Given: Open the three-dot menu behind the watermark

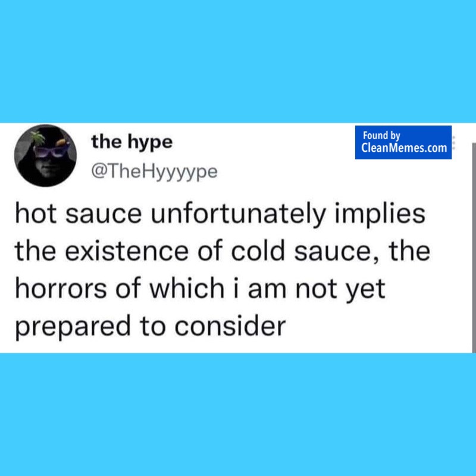Looking at the screenshot, I should click(x=454, y=143).
